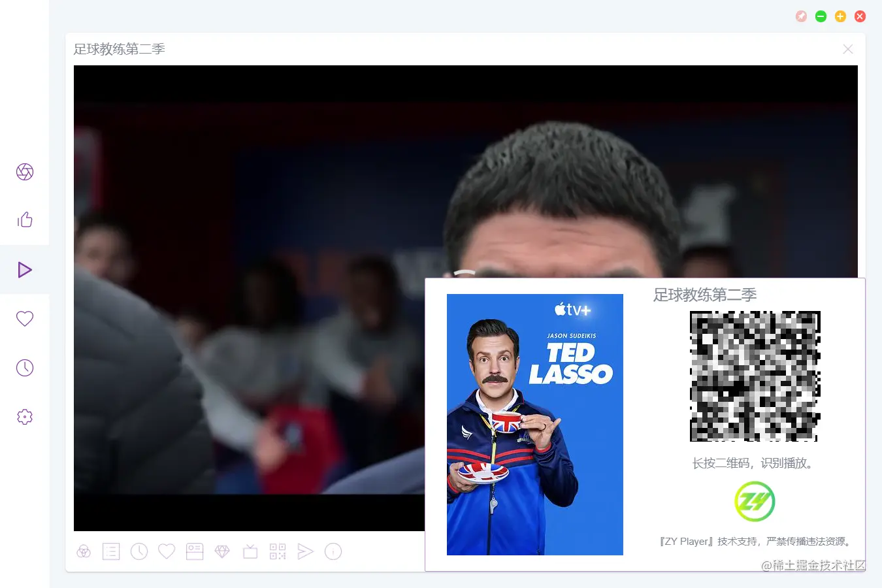The image size is (882, 588).
Task: Click the three-circles icon under the video
Action: click(x=84, y=552)
